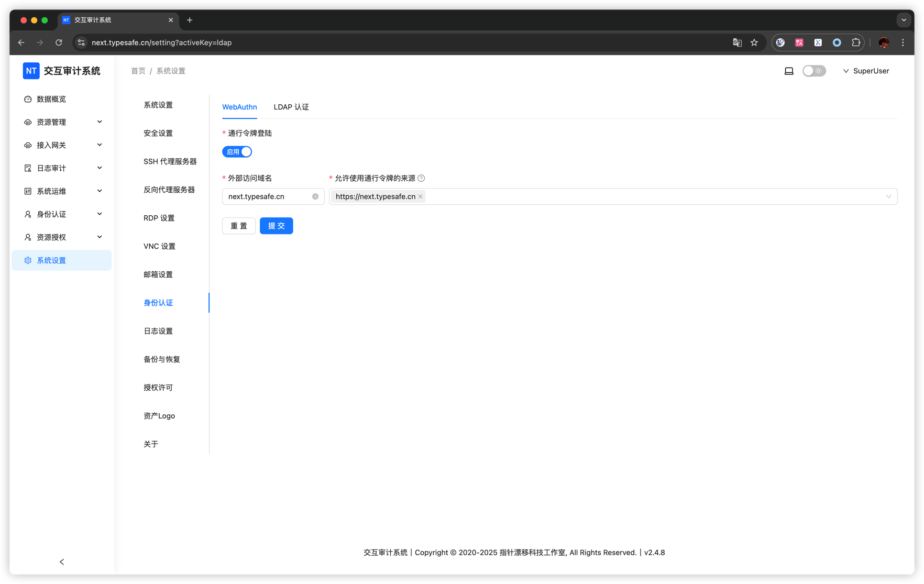This screenshot has width=924, height=584.
Task: Bookmark this page with star icon
Action: point(754,42)
